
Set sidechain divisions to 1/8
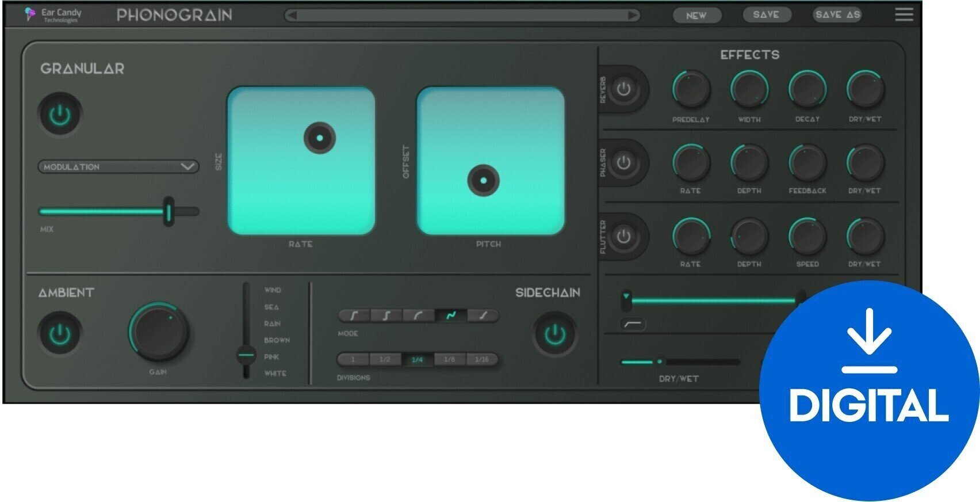tap(449, 360)
